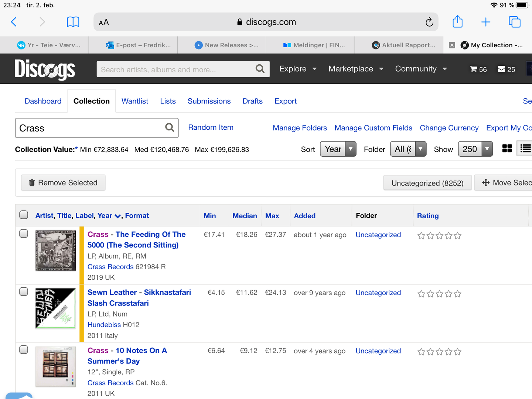Viewport: 532px width, 399px height.
Task: Click the collection search magnifier icon
Action: tap(170, 127)
